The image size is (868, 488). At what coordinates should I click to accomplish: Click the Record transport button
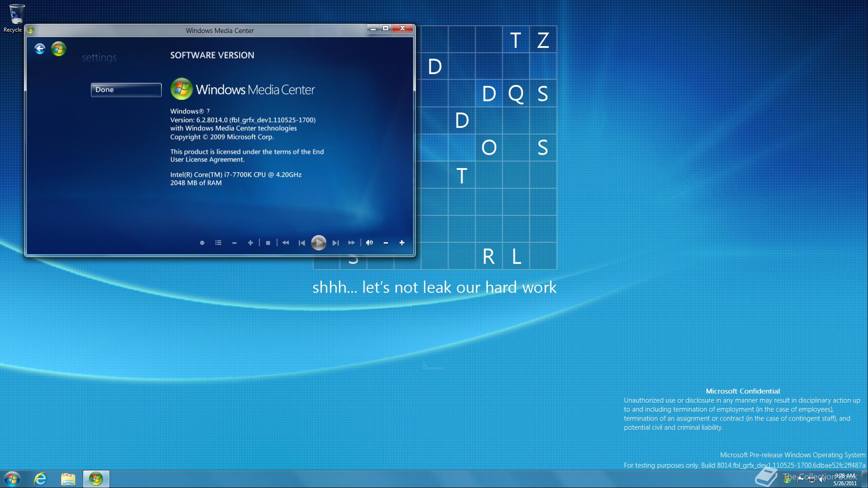point(202,243)
